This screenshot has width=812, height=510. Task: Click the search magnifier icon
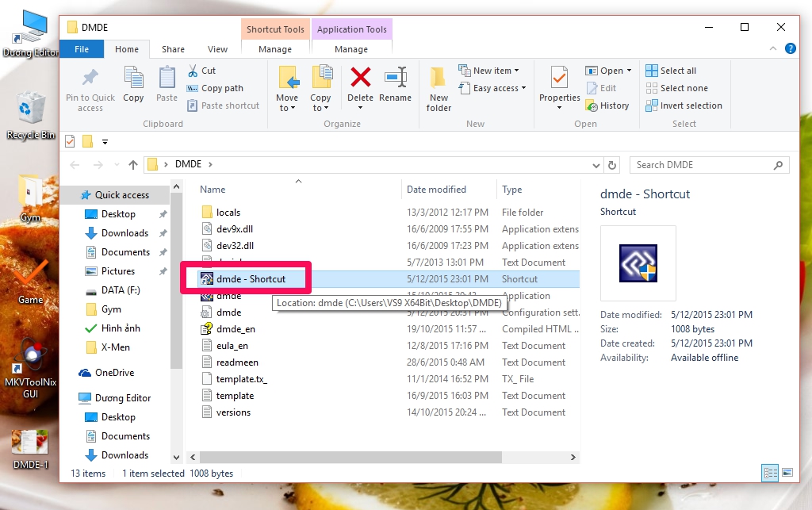pos(778,165)
